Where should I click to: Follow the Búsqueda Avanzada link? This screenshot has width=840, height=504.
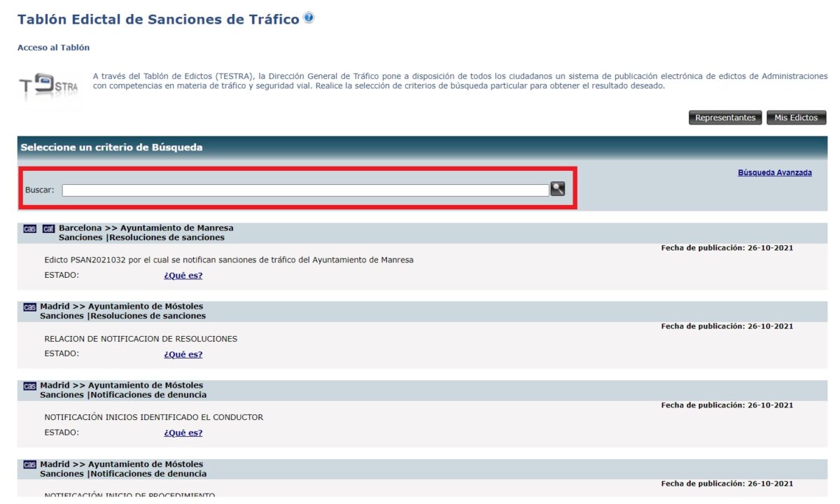pyautogui.click(x=774, y=172)
